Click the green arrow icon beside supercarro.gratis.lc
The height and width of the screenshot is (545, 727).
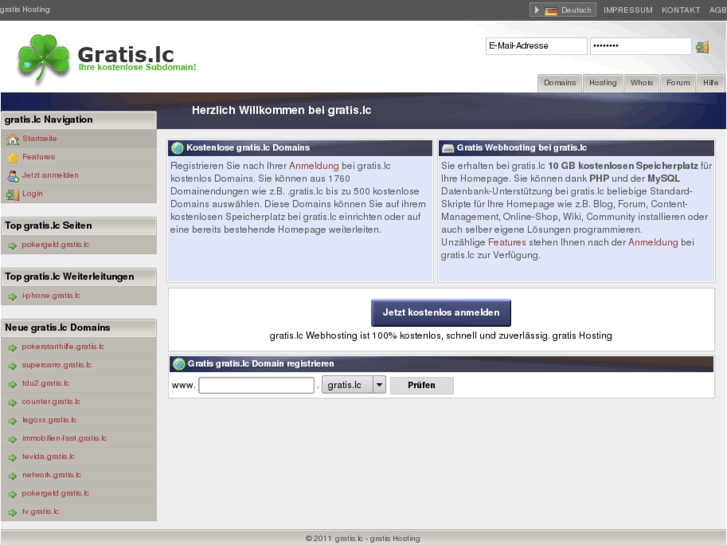click(13, 365)
